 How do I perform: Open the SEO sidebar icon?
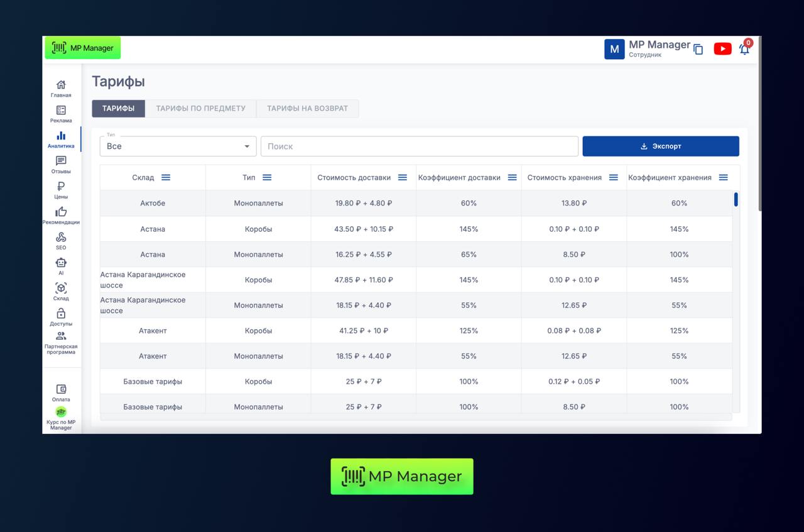click(x=61, y=237)
